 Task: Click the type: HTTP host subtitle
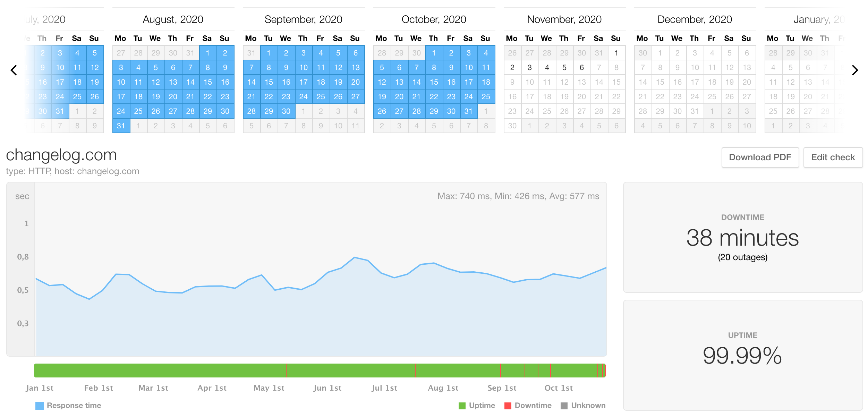coord(73,171)
